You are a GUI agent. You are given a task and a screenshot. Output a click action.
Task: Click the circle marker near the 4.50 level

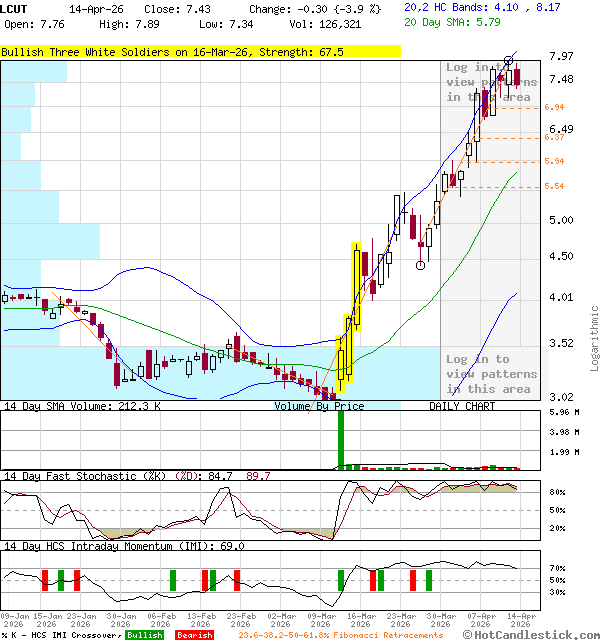click(421, 265)
